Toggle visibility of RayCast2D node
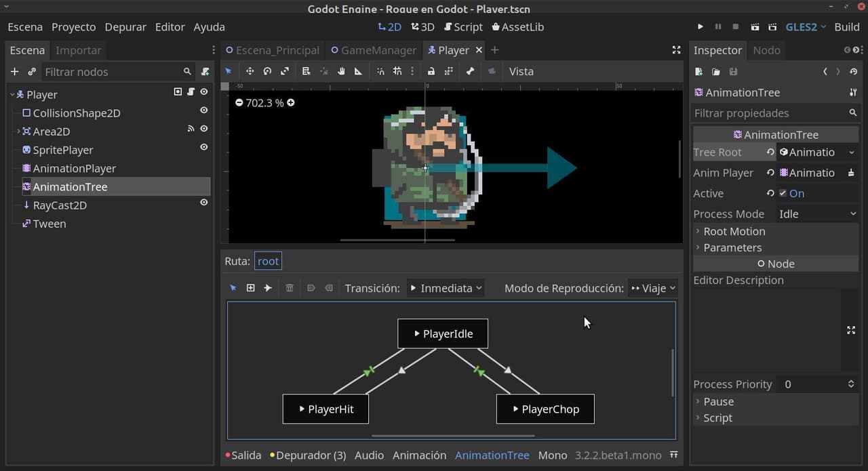Image resolution: width=868 pixels, height=471 pixels. tap(203, 202)
